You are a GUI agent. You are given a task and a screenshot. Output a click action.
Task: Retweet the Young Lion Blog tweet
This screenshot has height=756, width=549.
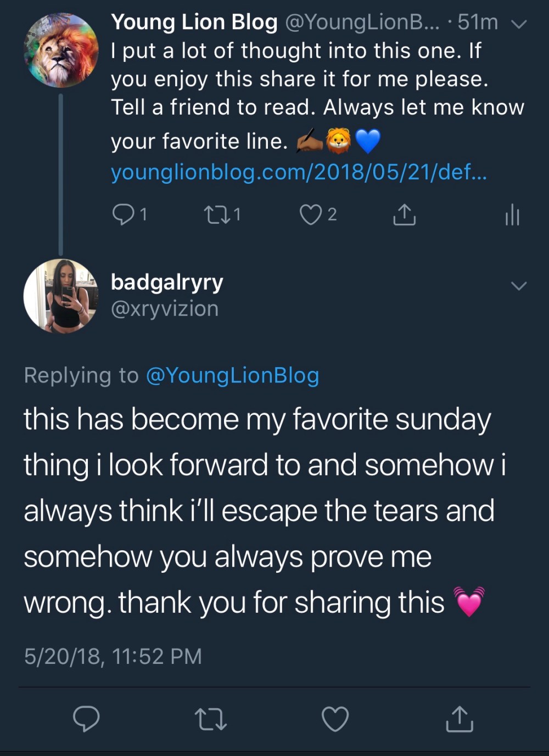(213, 215)
